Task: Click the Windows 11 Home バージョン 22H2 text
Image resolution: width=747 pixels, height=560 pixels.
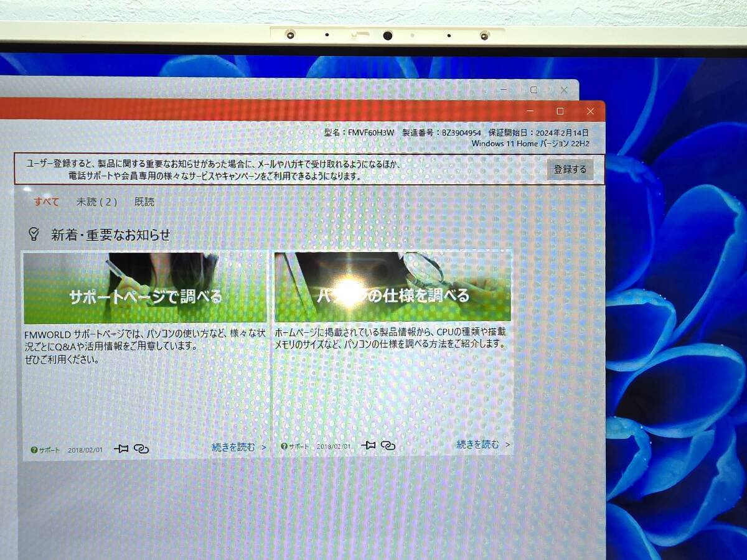Action: click(530, 143)
